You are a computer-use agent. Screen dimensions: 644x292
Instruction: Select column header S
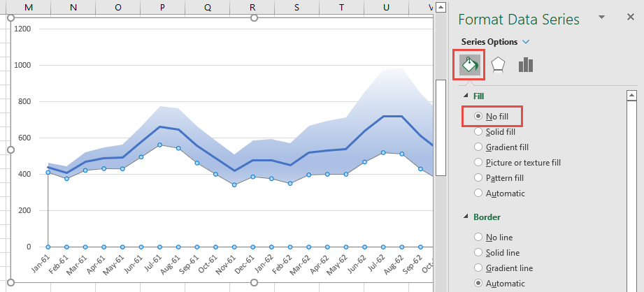tap(297, 8)
